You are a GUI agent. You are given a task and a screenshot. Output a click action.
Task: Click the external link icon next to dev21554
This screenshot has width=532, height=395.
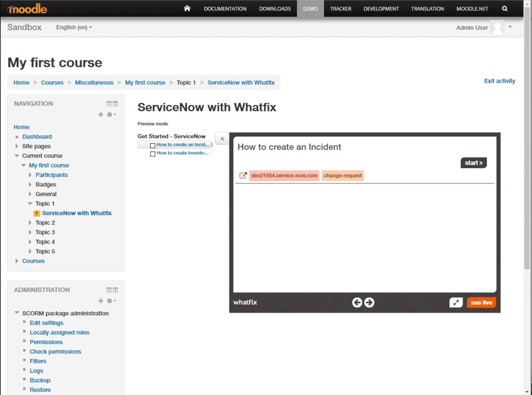(243, 175)
